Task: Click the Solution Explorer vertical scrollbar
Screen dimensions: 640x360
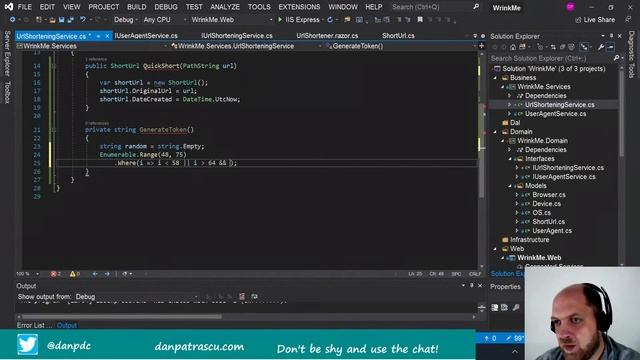Action: 621,112
